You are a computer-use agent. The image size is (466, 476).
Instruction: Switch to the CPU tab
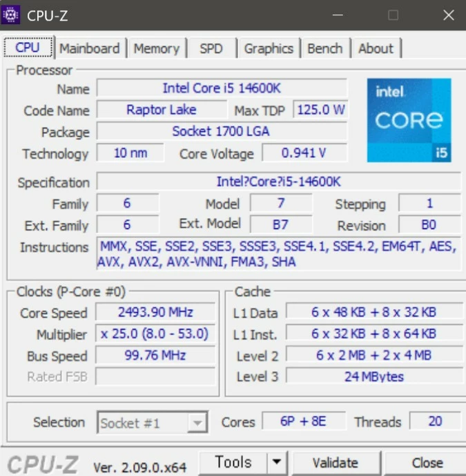[28, 48]
